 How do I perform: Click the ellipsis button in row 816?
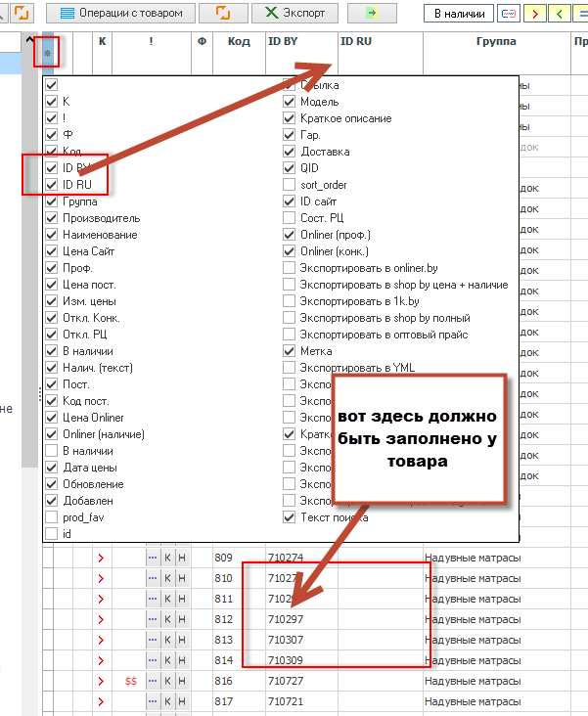pos(153,681)
